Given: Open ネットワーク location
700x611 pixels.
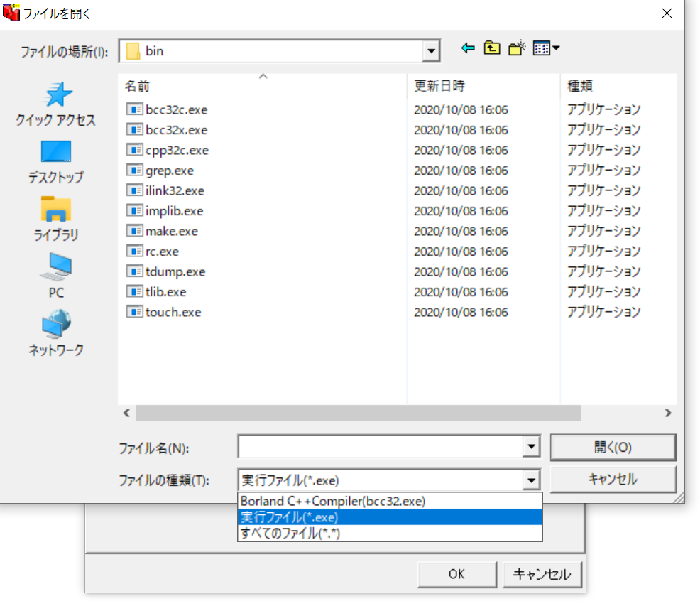Looking at the screenshot, I should [x=56, y=333].
